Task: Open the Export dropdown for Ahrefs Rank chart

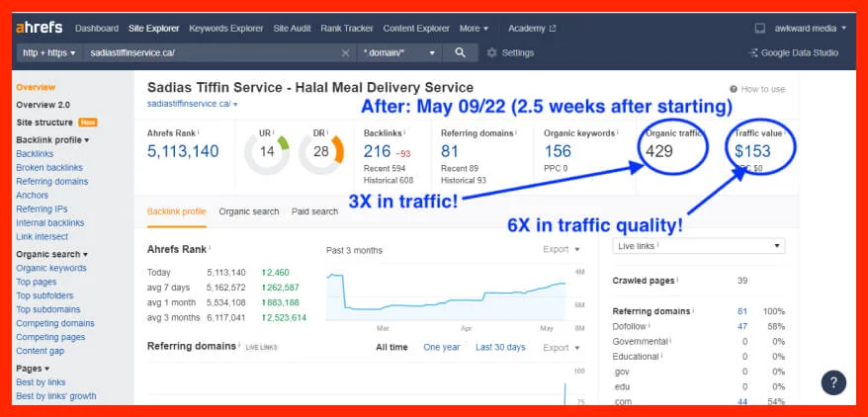Action: 562,249
